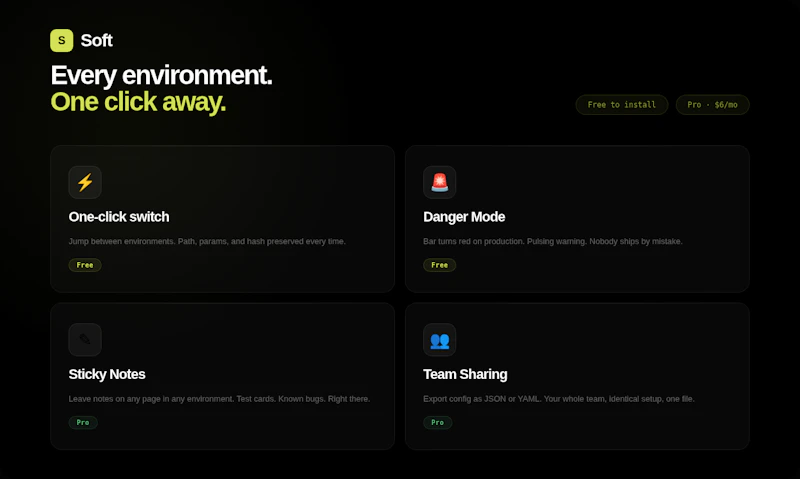Click 'Export config as JSON or YAML' description
The image size is (800, 479).
point(559,399)
